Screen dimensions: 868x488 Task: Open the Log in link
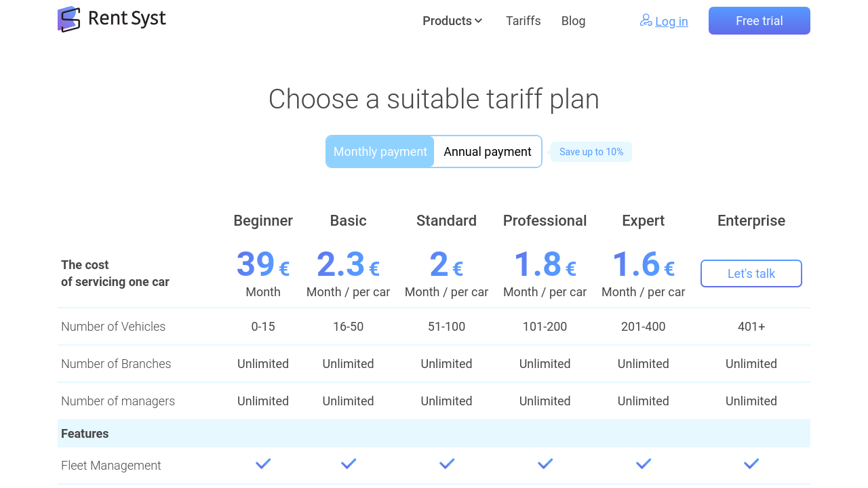[x=671, y=22]
